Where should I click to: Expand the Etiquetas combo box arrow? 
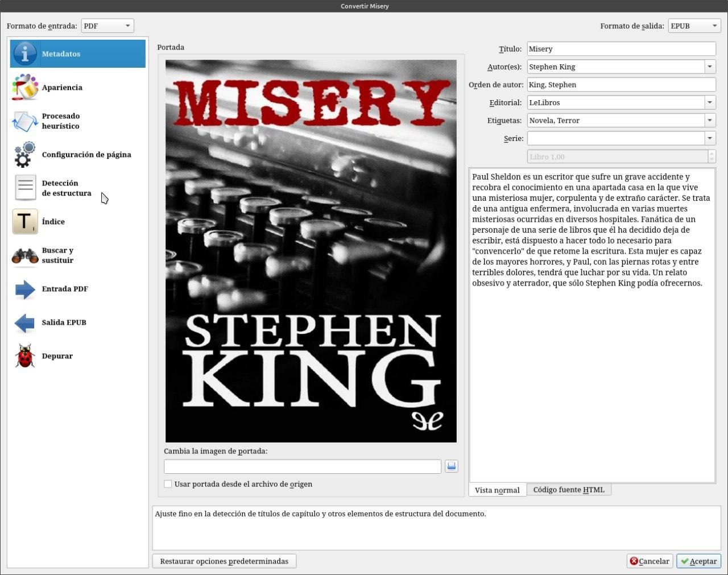710,121
